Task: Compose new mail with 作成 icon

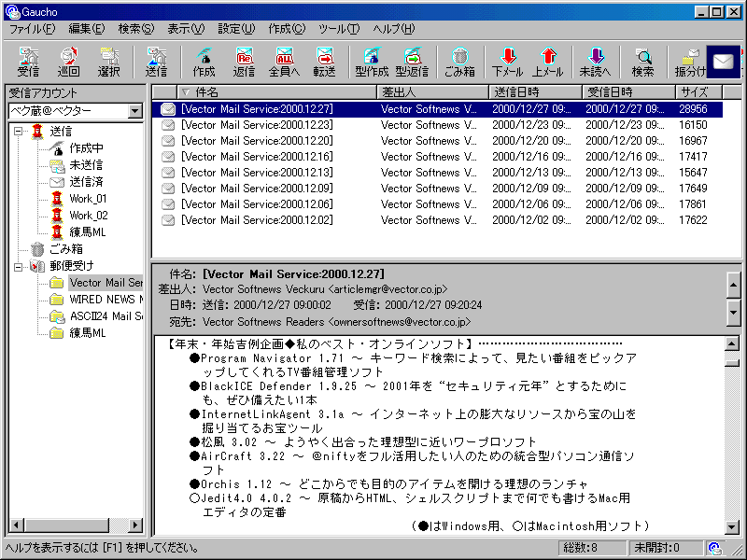Action: (x=204, y=62)
